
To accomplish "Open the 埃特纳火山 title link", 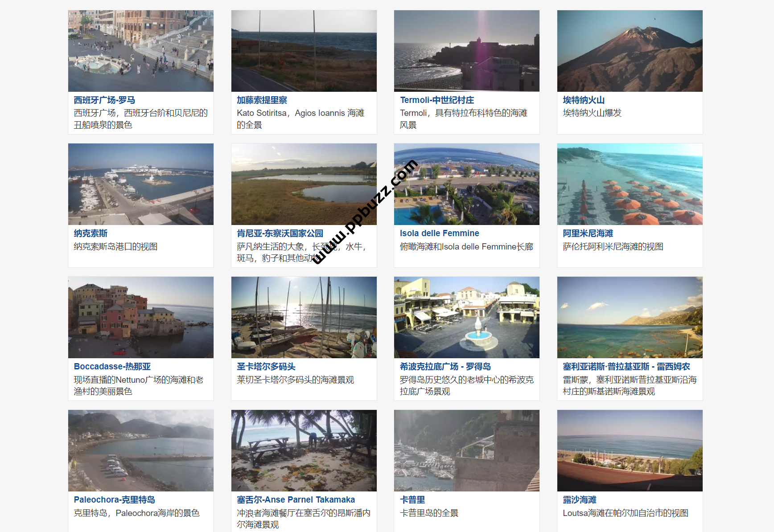I will 583,100.
